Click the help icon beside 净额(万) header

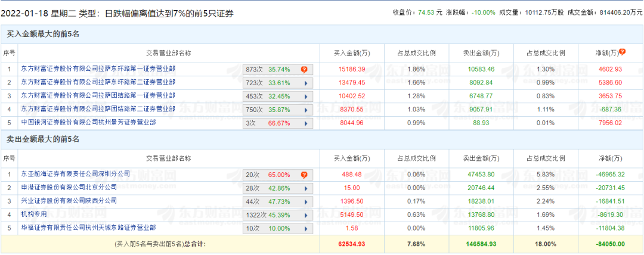pyautogui.click(x=623, y=52)
